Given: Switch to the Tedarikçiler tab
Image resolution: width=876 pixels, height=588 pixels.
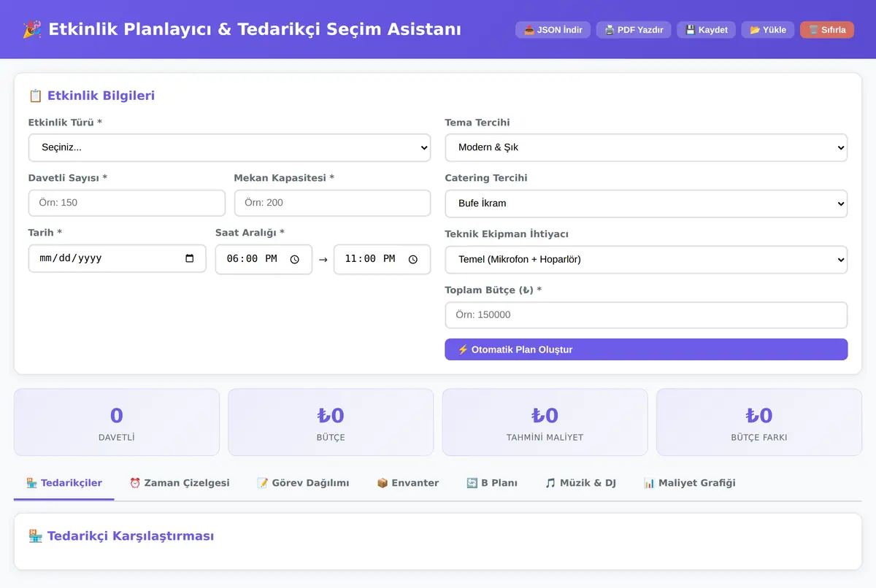Looking at the screenshot, I should point(64,483).
